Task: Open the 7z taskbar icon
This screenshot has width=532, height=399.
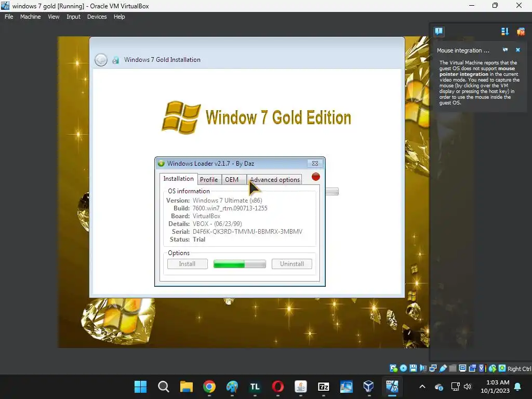Action: 324,387
